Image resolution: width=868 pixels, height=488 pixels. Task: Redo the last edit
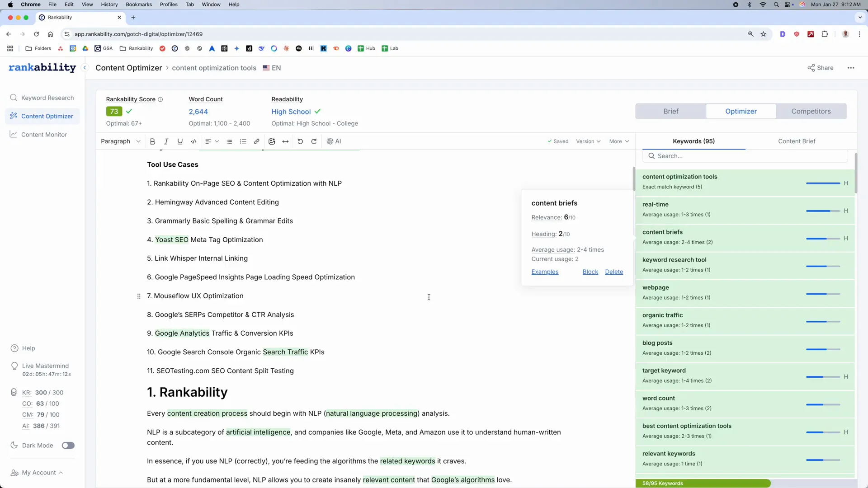tap(314, 141)
